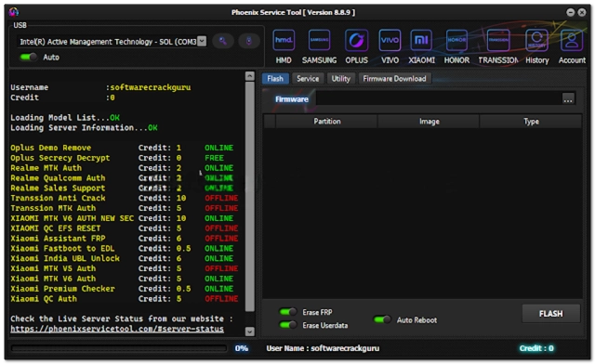595x364 pixels.
Task: Open the phoenixservicetool.com server-status link
Action: [117, 329]
